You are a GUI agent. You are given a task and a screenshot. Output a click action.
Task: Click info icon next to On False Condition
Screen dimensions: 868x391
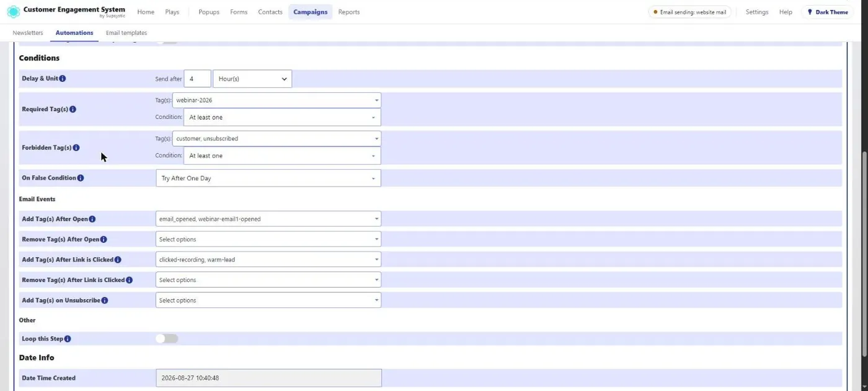point(81,178)
